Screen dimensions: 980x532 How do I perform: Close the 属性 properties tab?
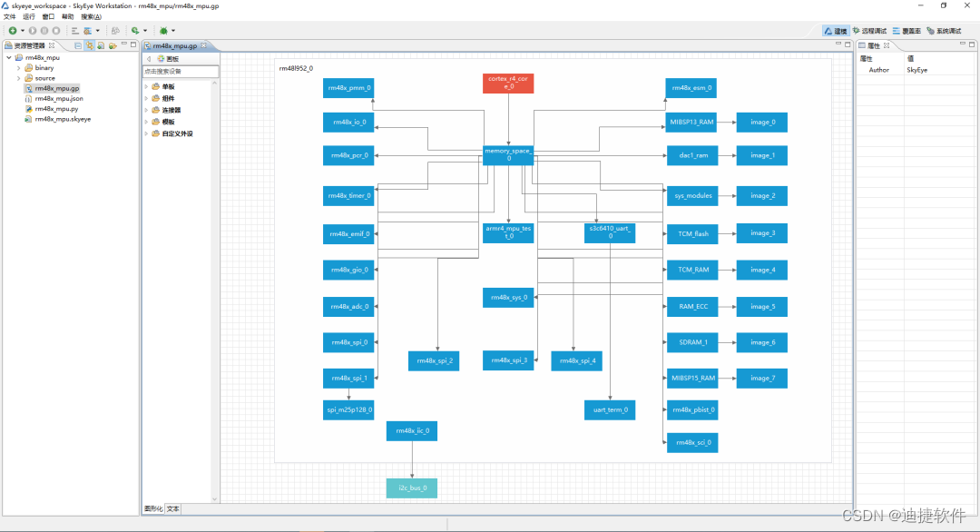pyautogui.click(x=887, y=45)
